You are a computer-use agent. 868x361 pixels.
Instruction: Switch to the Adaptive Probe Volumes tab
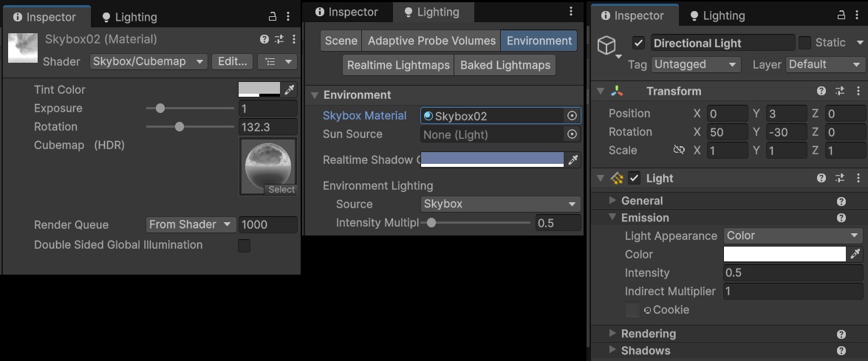(431, 41)
